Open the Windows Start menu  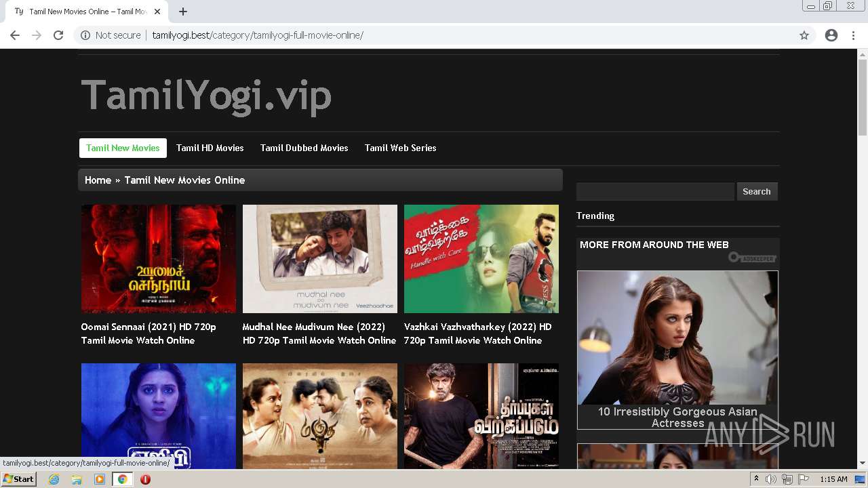(x=18, y=479)
